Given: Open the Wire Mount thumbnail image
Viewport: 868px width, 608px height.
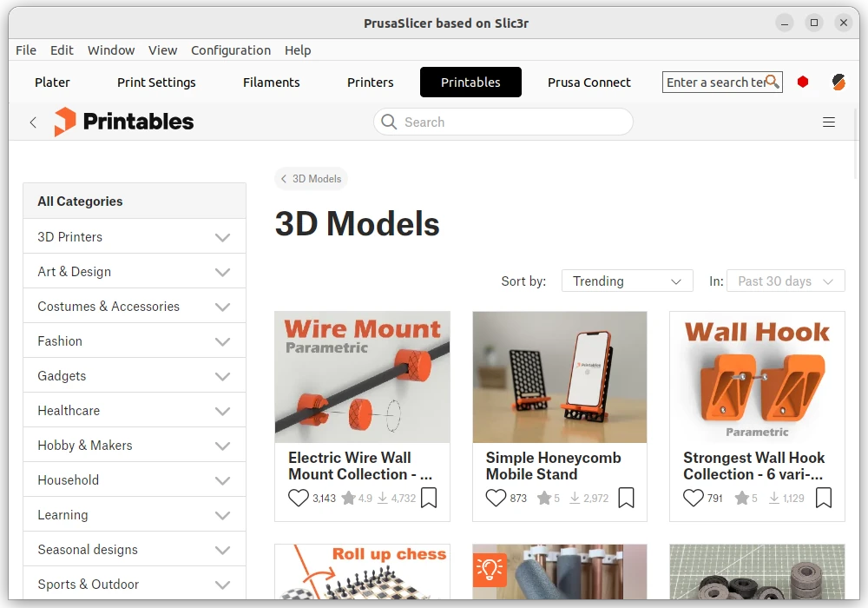Looking at the screenshot, I should 363,377.
